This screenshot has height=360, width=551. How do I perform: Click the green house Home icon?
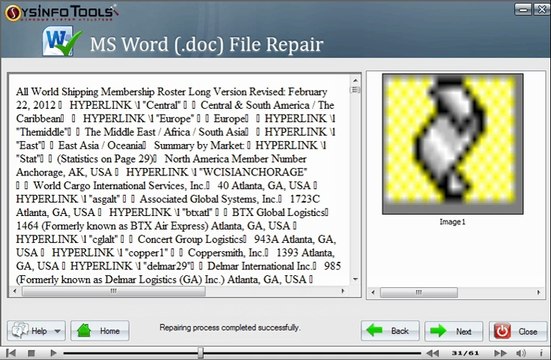tap(84, 330)
